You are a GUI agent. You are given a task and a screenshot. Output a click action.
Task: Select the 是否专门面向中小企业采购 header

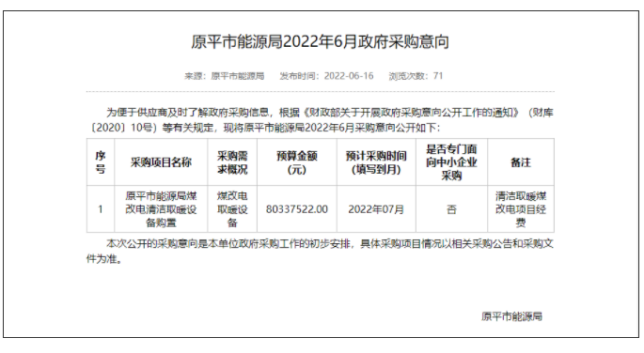451,162
